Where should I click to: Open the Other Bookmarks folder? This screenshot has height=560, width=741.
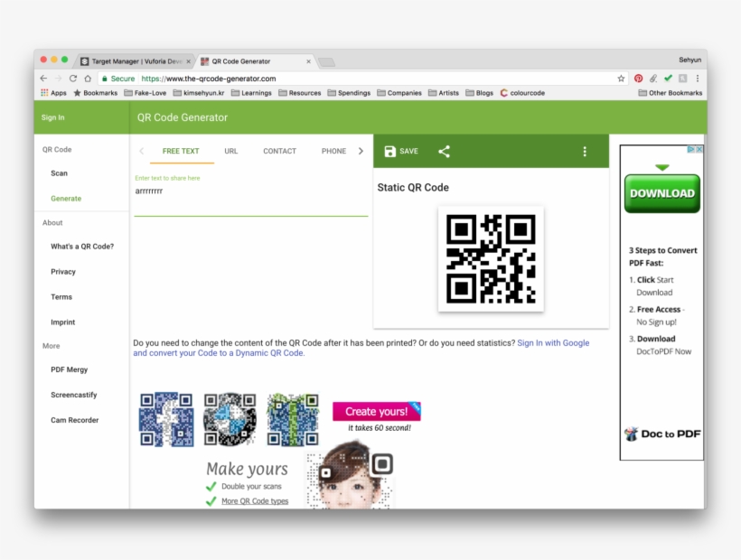(x=671, y=93)
